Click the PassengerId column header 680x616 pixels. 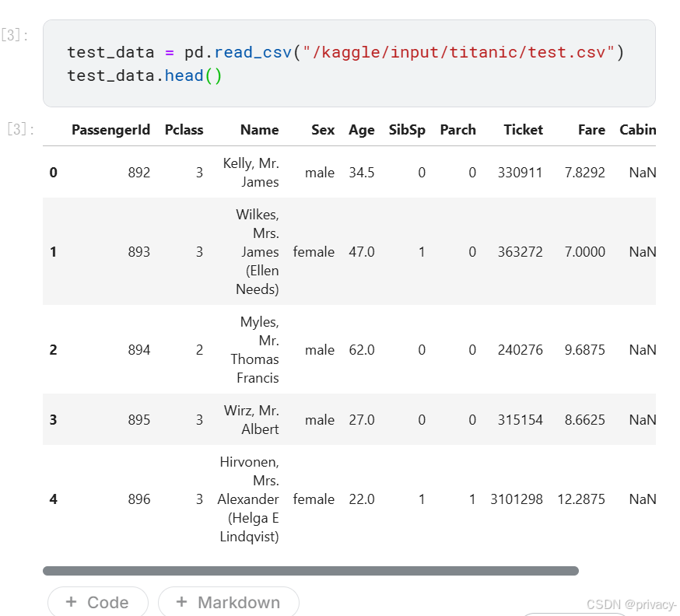point(110,130)
